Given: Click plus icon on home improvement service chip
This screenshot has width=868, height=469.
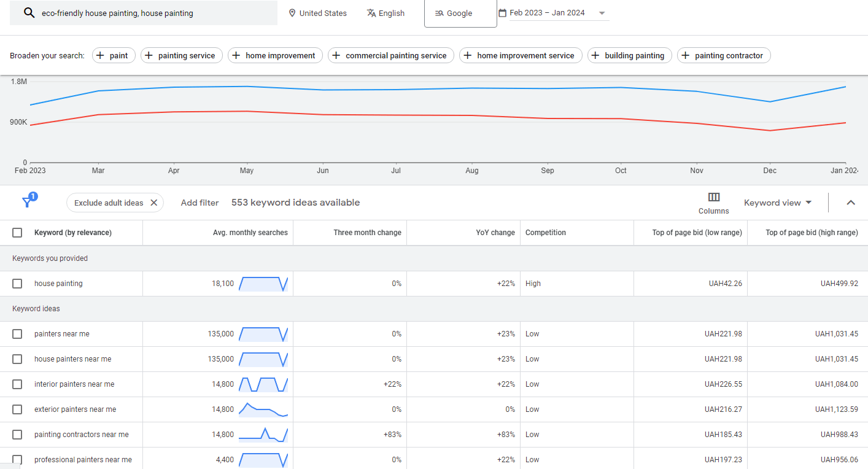Looking at the screenshot, I should tap(467, 55).
